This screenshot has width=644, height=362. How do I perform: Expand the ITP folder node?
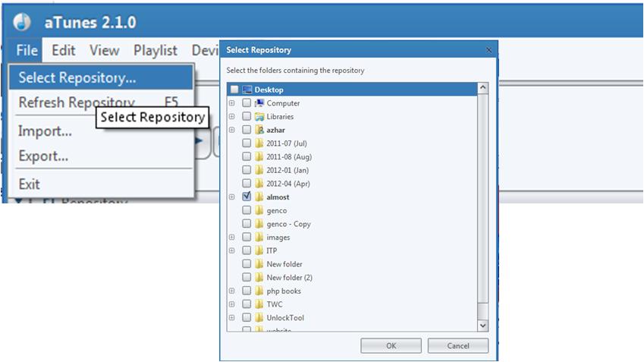tap(231, 250)
